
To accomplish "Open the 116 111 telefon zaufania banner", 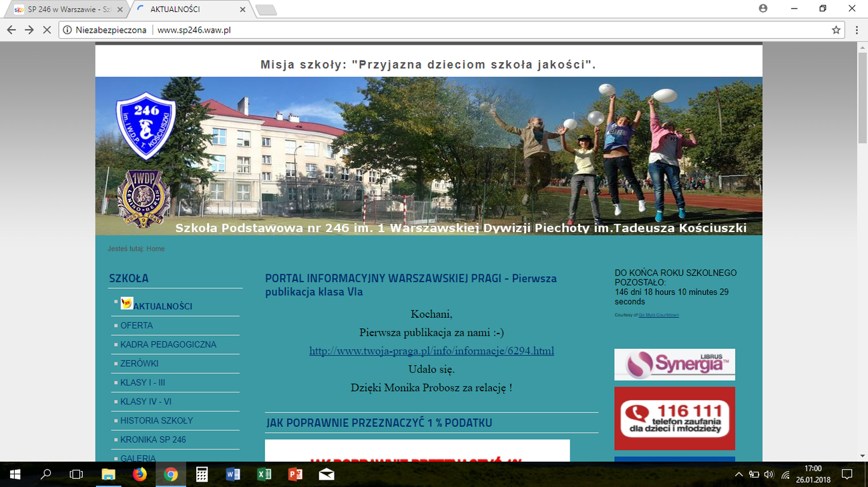I will [674, 418].
